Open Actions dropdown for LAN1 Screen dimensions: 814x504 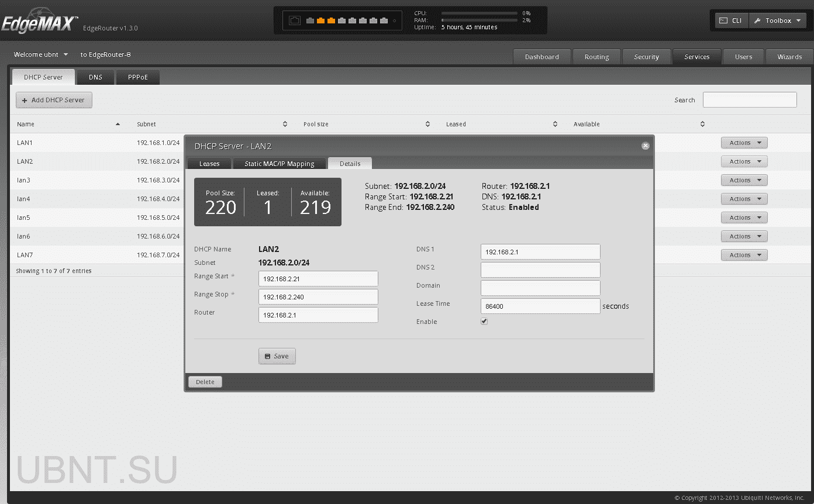click(744, 143)
